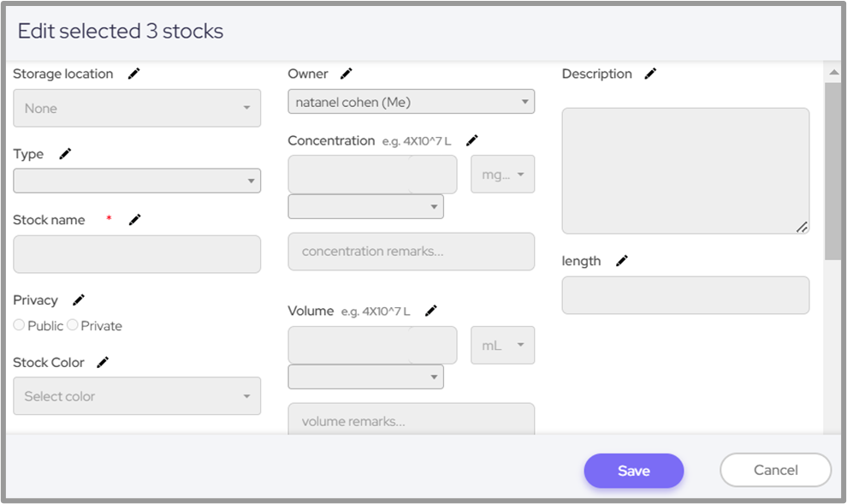Click the Concentration edit pencil icon
Screen dimensions: 847x504
[x=471, y=140]
